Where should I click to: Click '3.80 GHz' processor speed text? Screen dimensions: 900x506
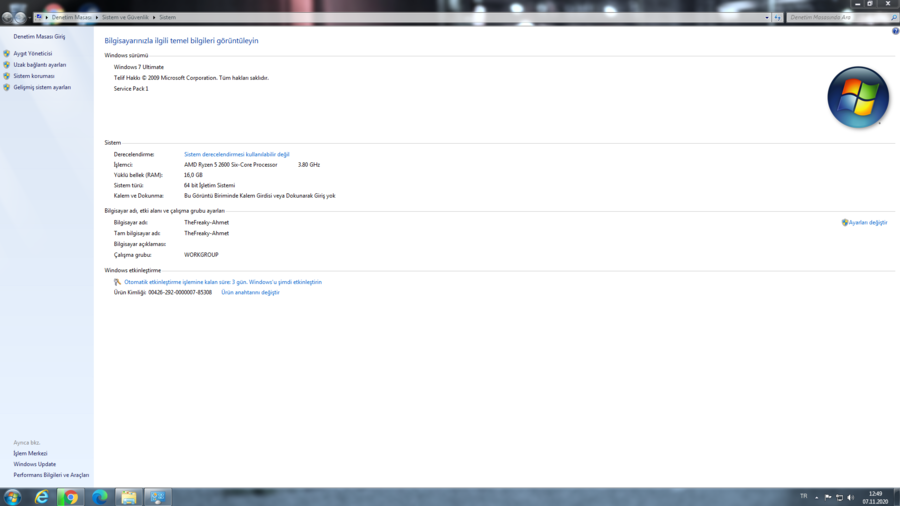click(309, 165)
